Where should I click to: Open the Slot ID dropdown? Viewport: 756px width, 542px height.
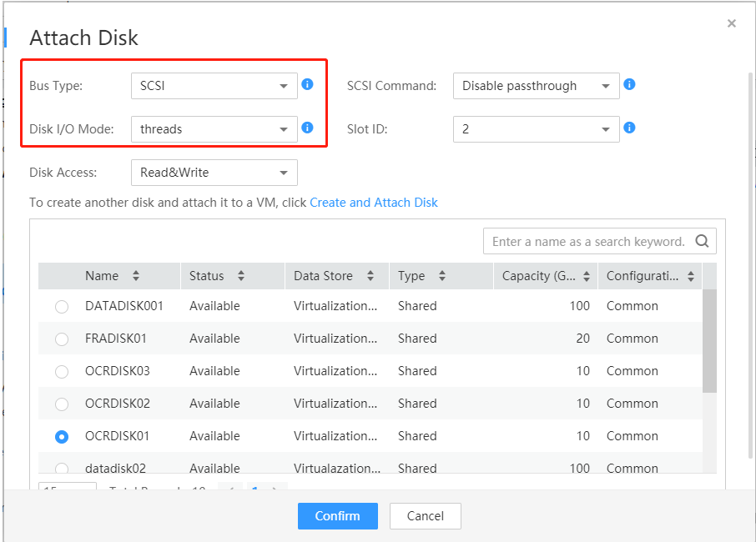point(536,129)
